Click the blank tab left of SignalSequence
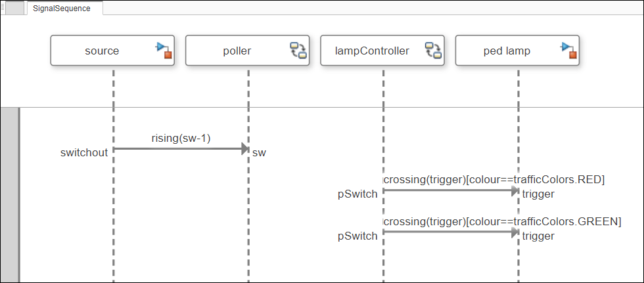 pos(15,9)
